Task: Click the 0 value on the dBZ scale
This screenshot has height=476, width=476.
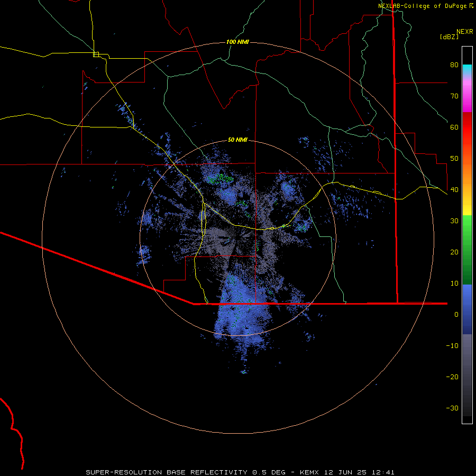Action: (456, 315)
